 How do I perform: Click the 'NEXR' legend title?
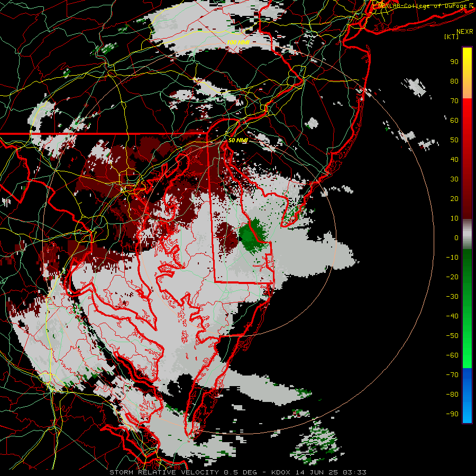[465, 32]
